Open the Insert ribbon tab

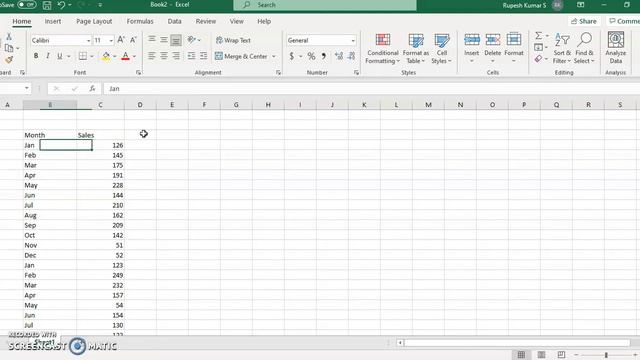click(53, 21)
